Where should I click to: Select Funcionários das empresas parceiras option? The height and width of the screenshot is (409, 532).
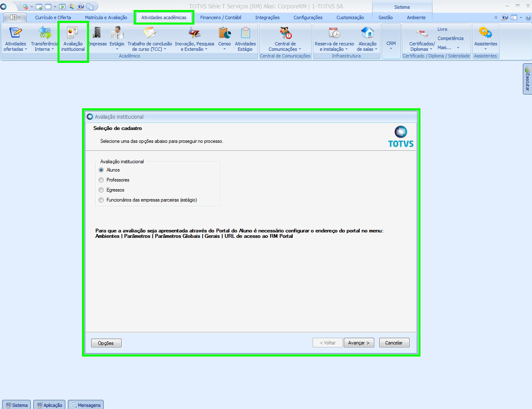coord(101,200)
